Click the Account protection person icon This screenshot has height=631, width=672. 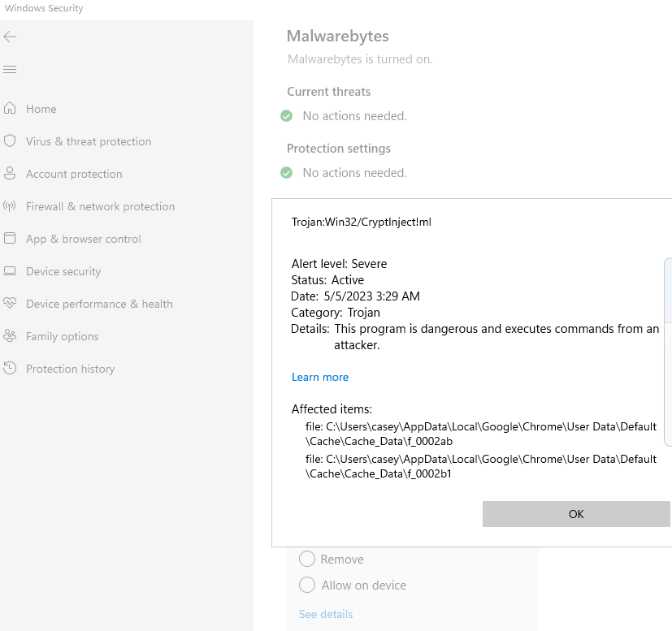pos(10,174)
